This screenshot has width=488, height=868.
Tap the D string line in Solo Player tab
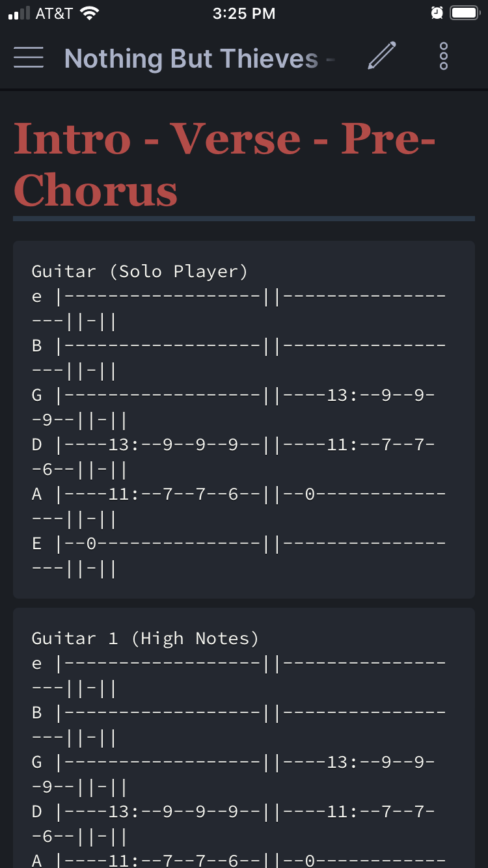click(x=239, y=457)
